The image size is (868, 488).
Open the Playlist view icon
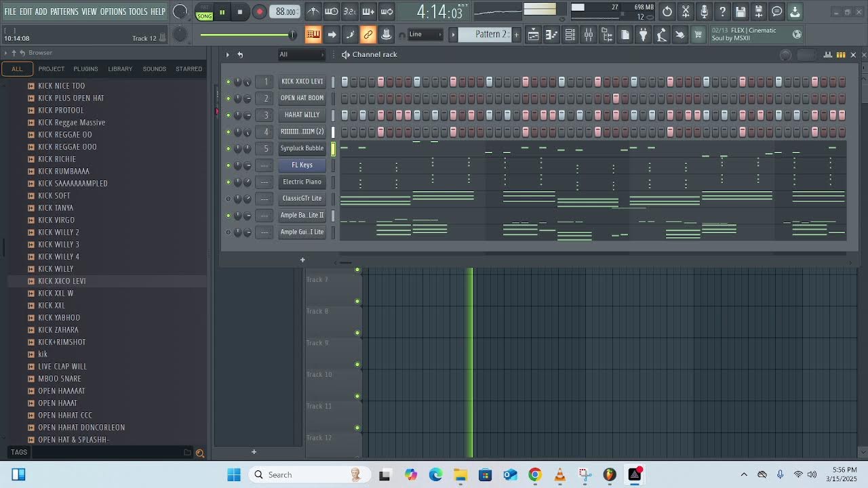point(534,35)
